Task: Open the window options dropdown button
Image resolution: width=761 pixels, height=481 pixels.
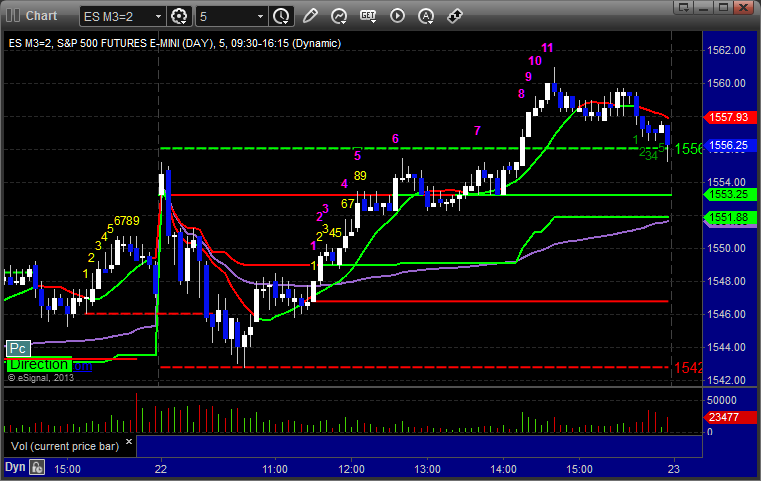Action: [x=684, y=7]
